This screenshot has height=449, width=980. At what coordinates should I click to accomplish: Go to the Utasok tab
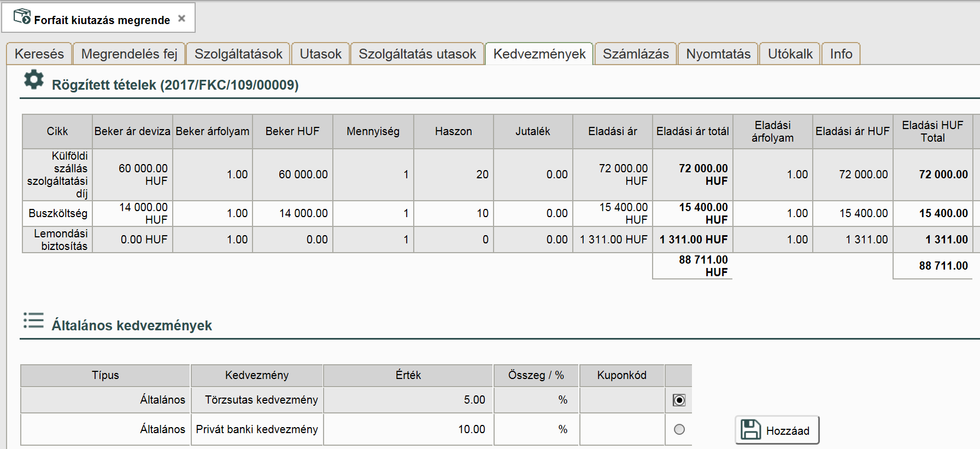pos(320,54)
